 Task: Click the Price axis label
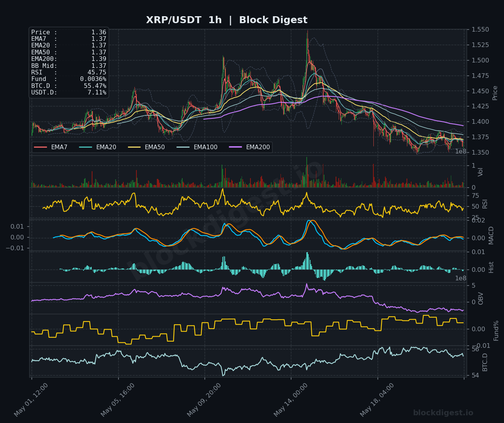pyautogui.click(x=495, y=93)
